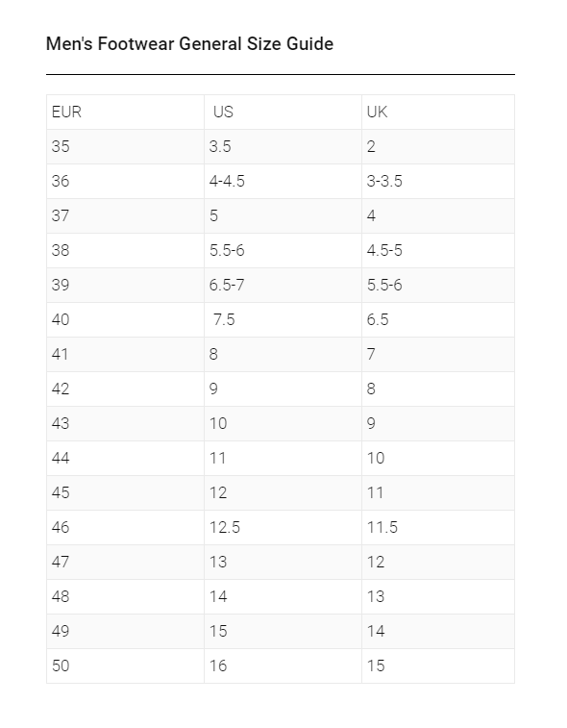Click the Men's Footwear General Size Guide heading
The width and height of the screenshot is (567, 728).
click(x=189, y=44)
